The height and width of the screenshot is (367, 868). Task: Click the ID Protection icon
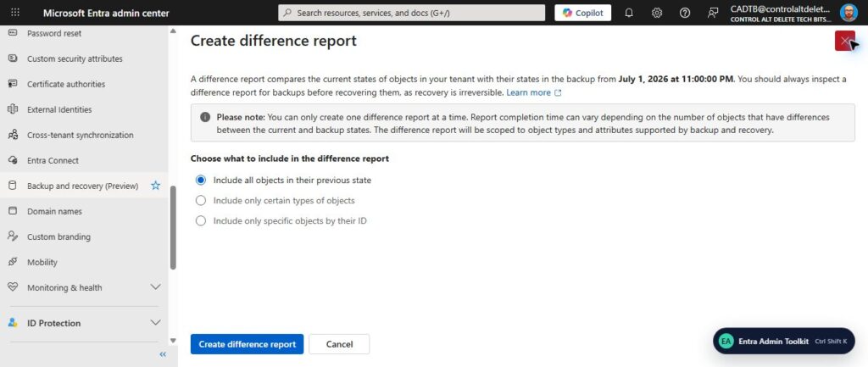point(13,323)
